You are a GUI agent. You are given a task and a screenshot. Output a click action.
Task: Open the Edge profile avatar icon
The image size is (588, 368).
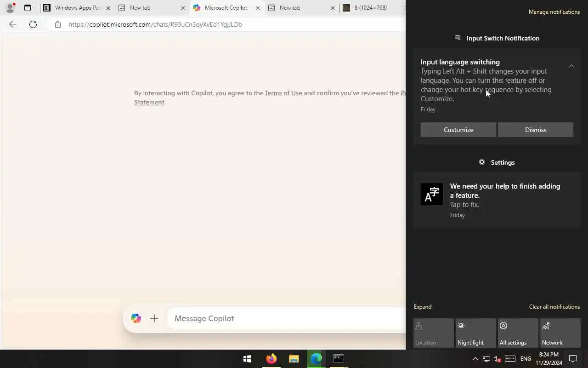tap(10, 8)
